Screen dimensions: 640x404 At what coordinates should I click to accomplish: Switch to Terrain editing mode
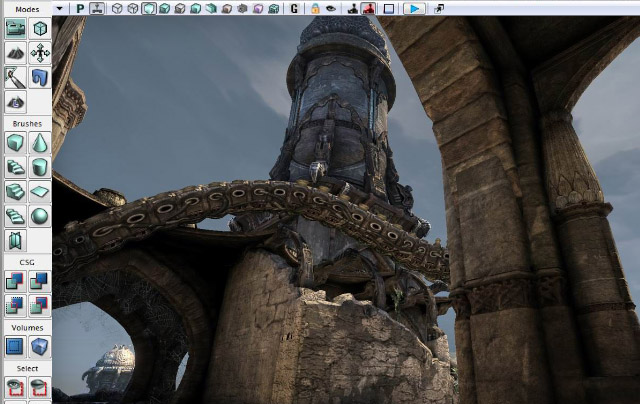point(16,53)
